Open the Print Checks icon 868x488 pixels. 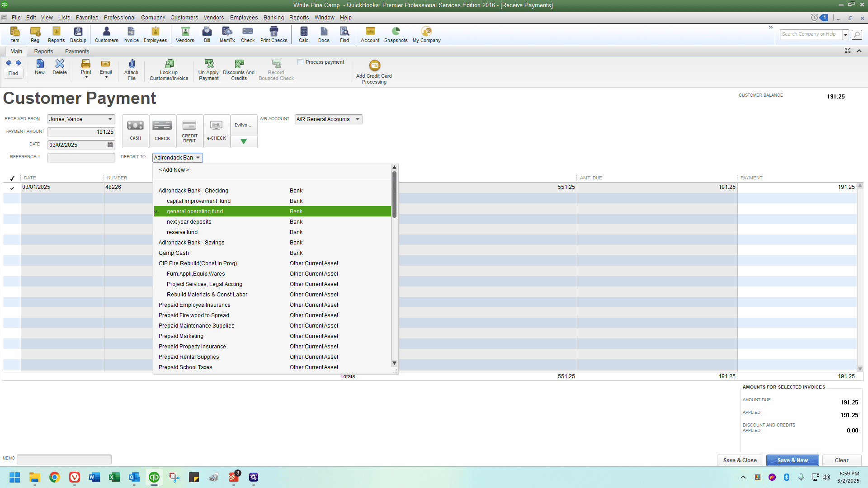coord(274,34)
